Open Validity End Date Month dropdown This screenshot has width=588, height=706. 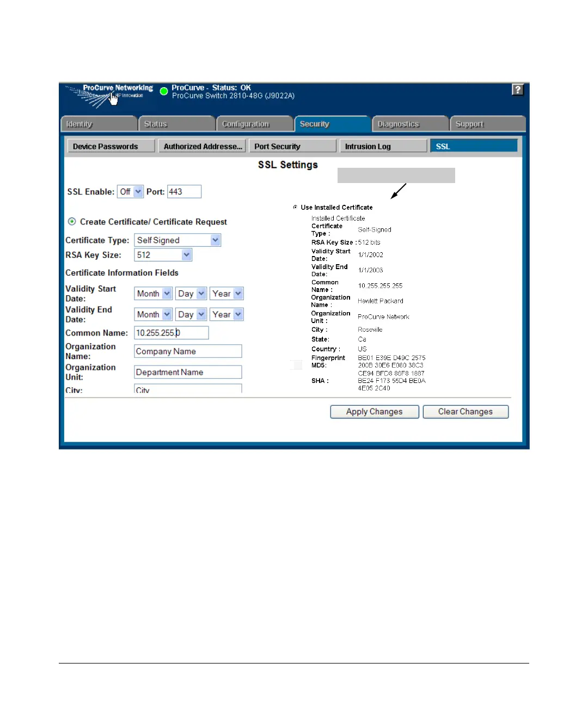(154, 314)
